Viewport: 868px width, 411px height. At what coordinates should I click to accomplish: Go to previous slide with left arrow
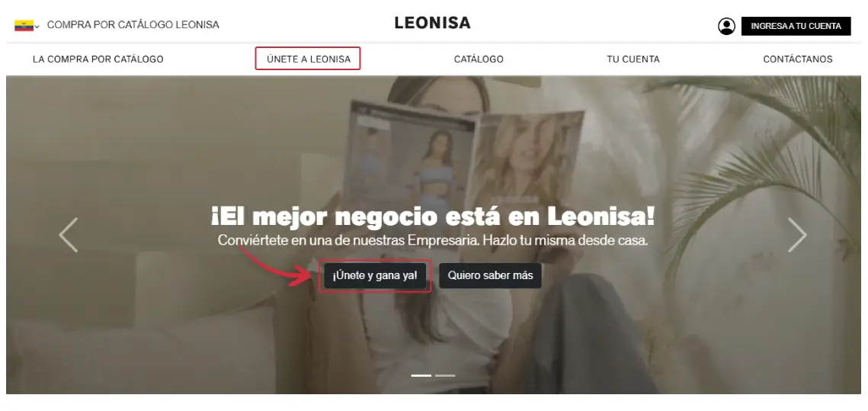(x=69, y=235)
